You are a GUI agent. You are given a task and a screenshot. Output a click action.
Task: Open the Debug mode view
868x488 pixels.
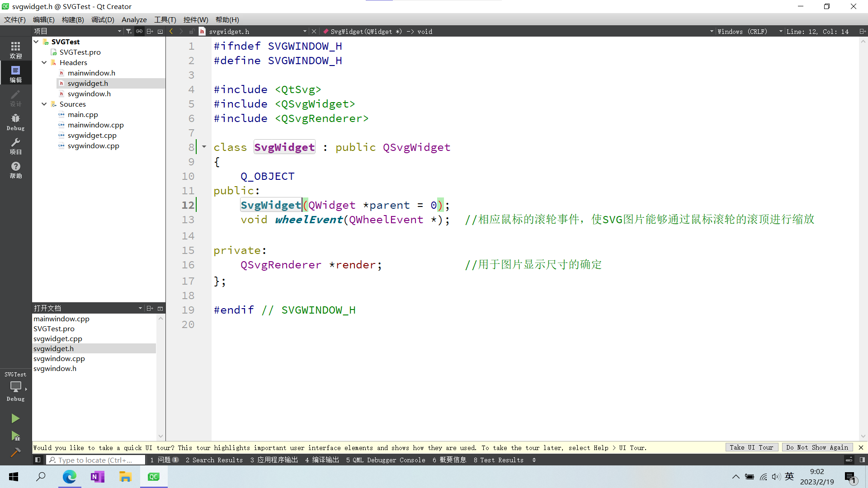[x=15, y=121]
